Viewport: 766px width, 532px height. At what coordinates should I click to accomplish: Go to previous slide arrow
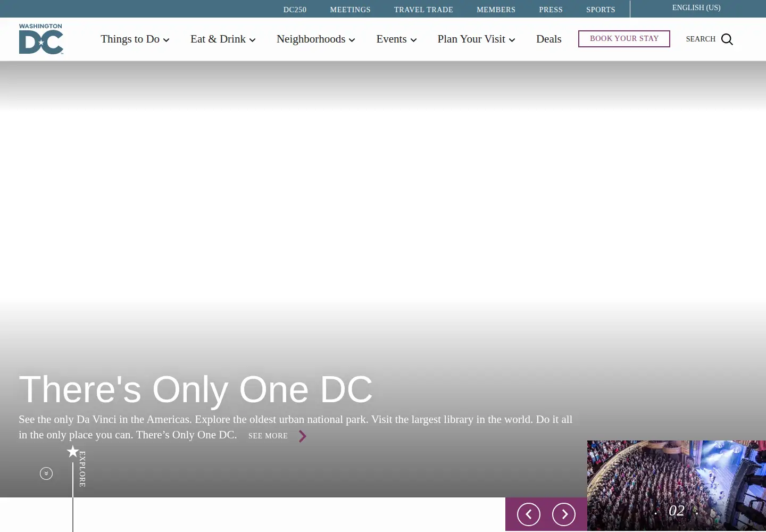[529, 514]
